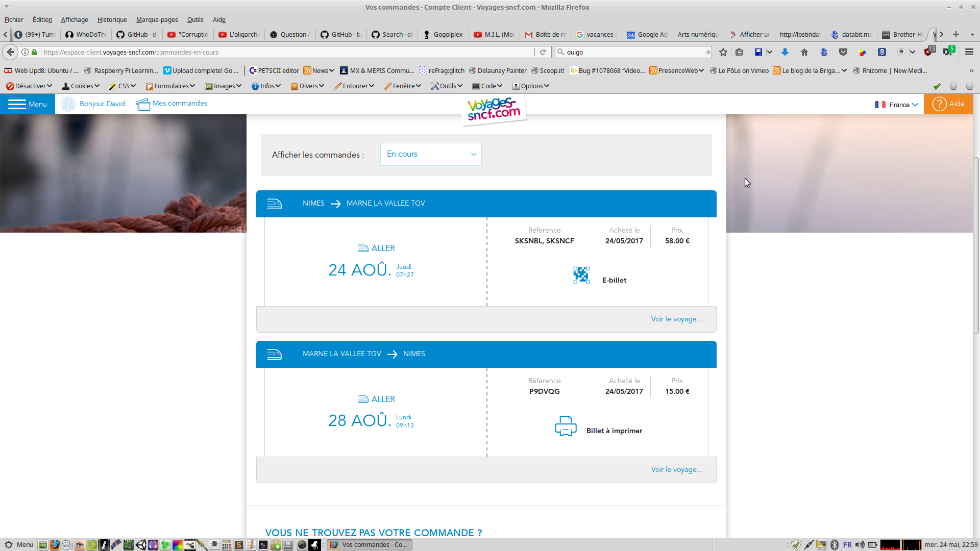The image size is (980, 551).
Task: Expand the En cours orders filter dropdown
Action: tap(431, 154)
